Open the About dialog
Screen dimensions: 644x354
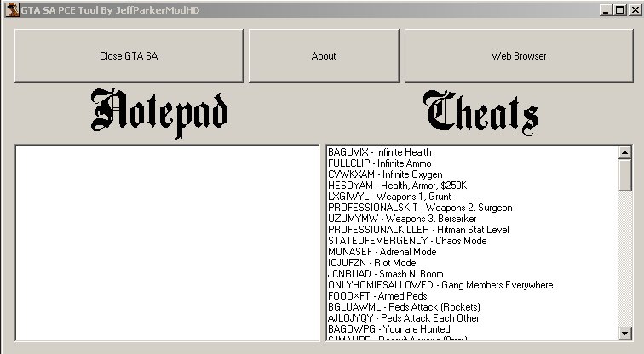click(x=324, y=56)
